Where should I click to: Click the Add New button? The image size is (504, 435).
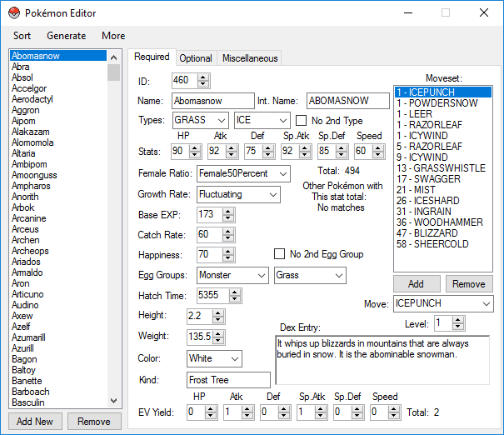(35, 422)
